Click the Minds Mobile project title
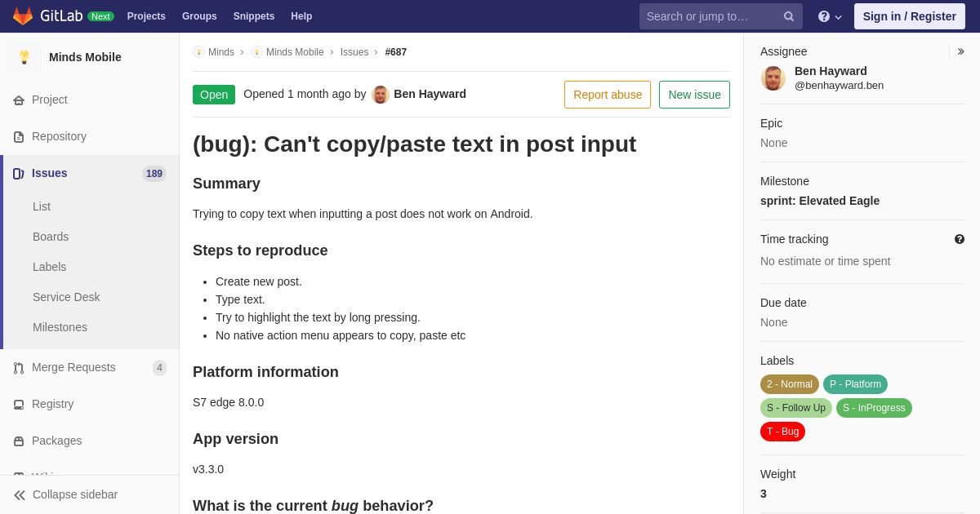 [x=85, y=57]
